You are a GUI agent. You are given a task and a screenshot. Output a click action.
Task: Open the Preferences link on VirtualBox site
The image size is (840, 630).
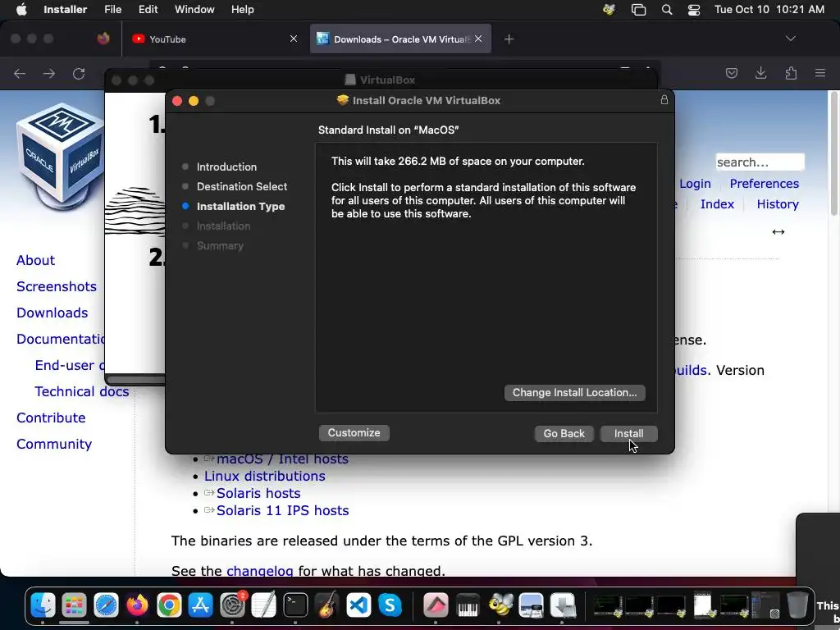pos(764,184)
